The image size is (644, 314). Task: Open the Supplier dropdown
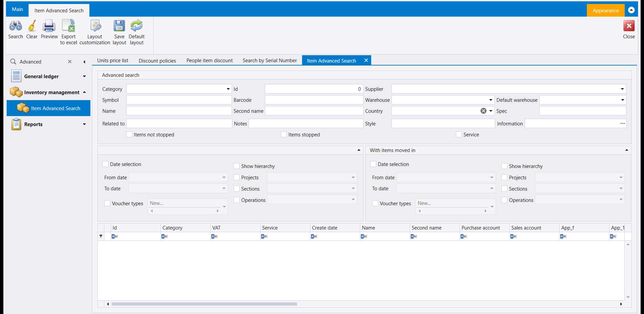click(x=622, y=89)
